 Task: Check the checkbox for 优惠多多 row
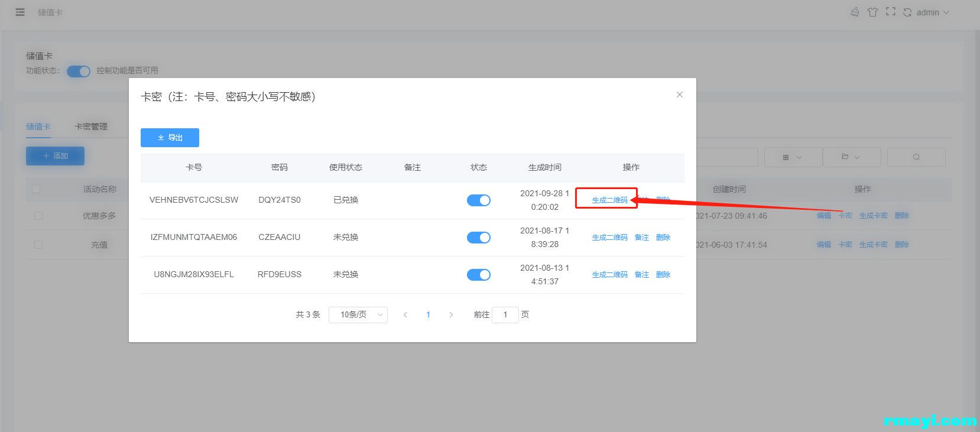click(x=38, y=216)
